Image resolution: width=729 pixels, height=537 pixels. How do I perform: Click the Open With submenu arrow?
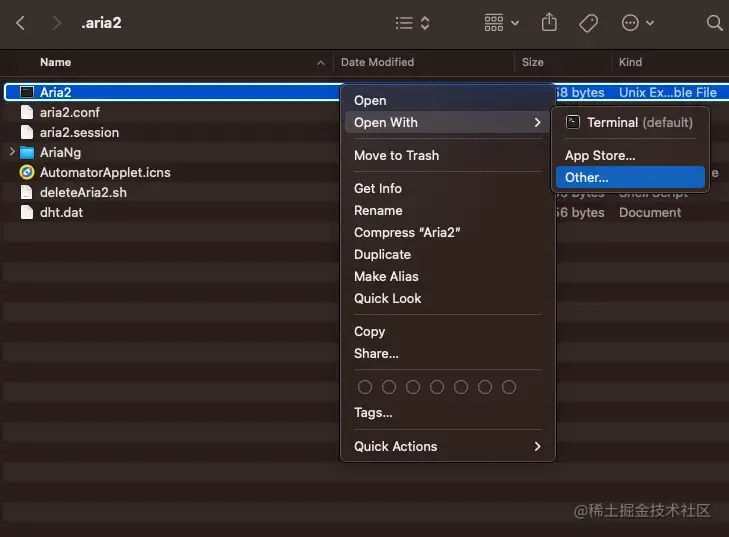[x=537, y=122]
